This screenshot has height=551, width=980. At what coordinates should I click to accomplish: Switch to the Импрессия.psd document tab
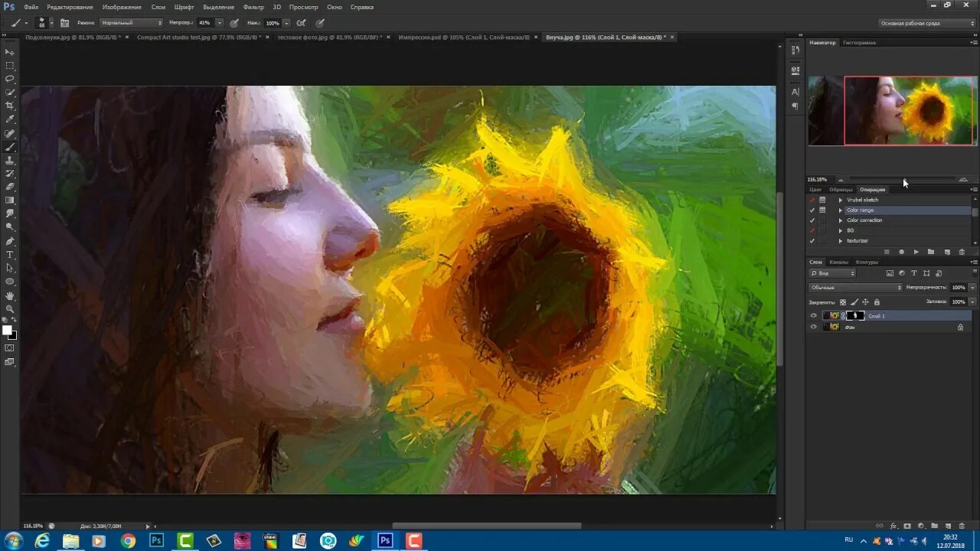pyautogui.click(x=464, y=37)
